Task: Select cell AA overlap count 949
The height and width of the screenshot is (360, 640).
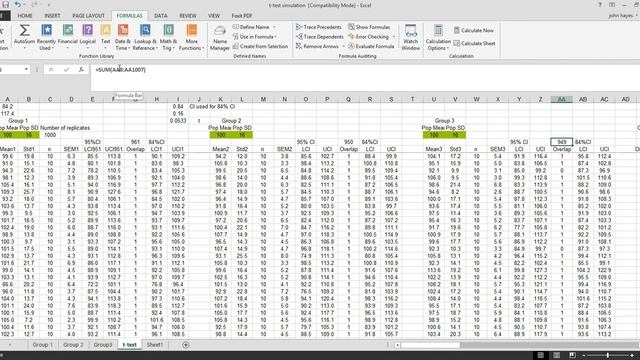Action: tap(562, 142)
